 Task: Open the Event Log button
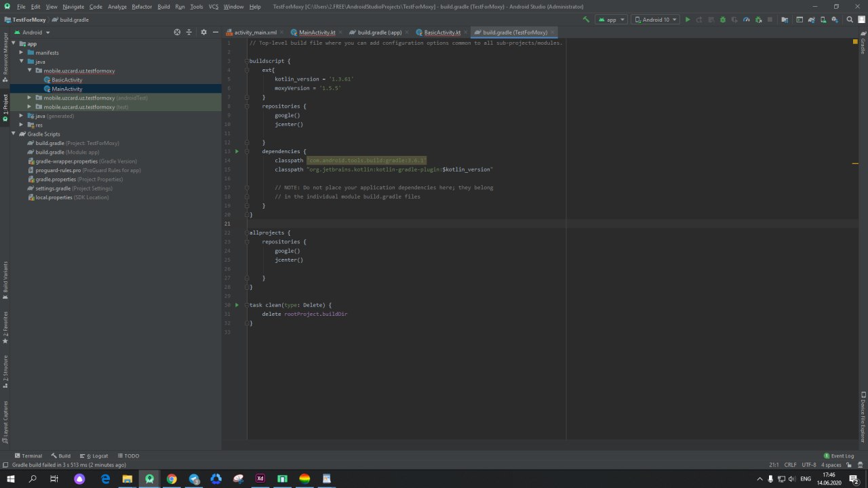(839, 456)
